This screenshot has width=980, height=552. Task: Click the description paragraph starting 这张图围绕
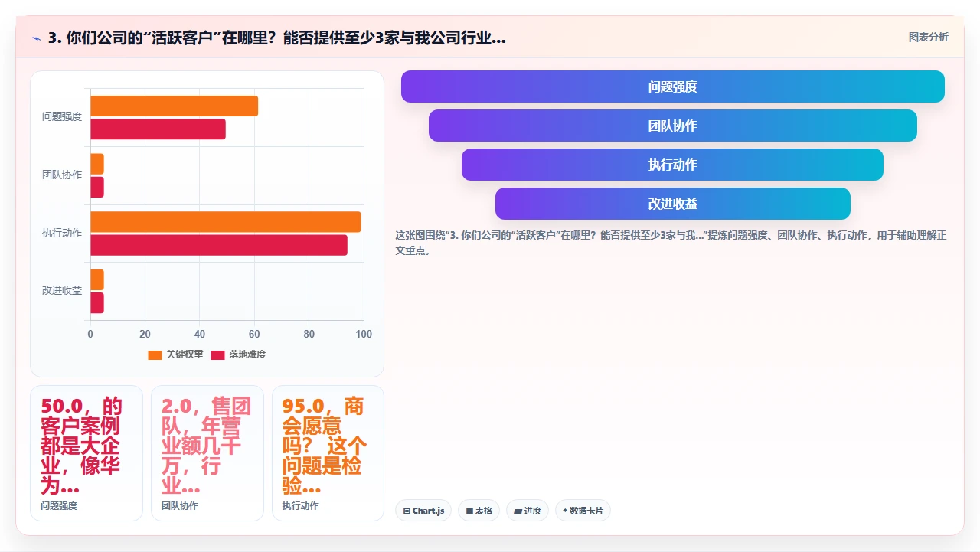(x=671, y=243)
